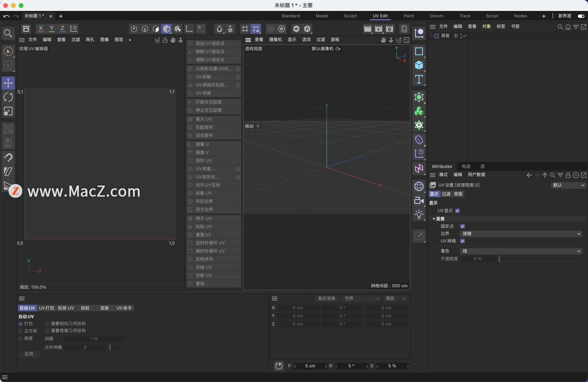Switch to the Paint layout tab
588x382 pixels.
tap(409, 16)
